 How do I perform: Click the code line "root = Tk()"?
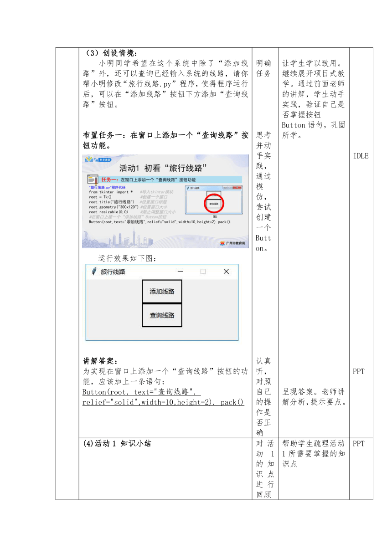pos(101,197)
